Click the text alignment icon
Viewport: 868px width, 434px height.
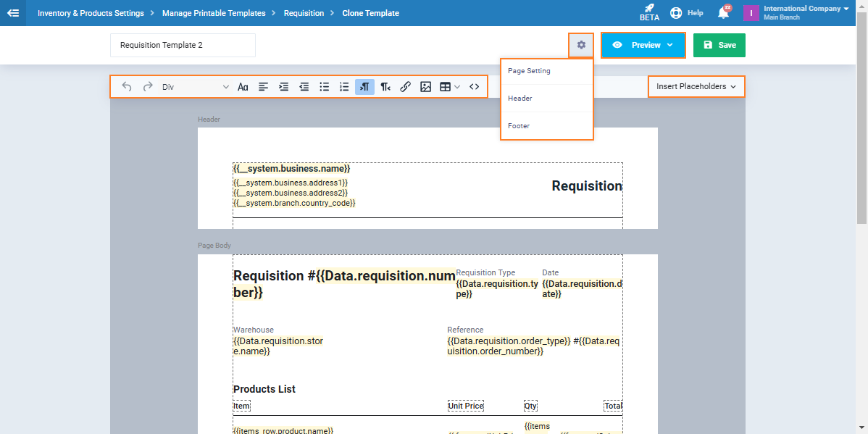(x=264, y=87)
